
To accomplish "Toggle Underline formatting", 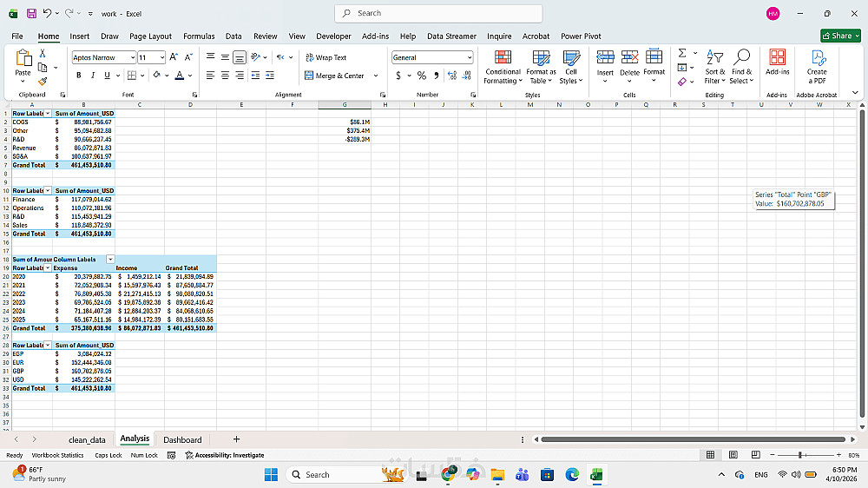I will point(107,76).
